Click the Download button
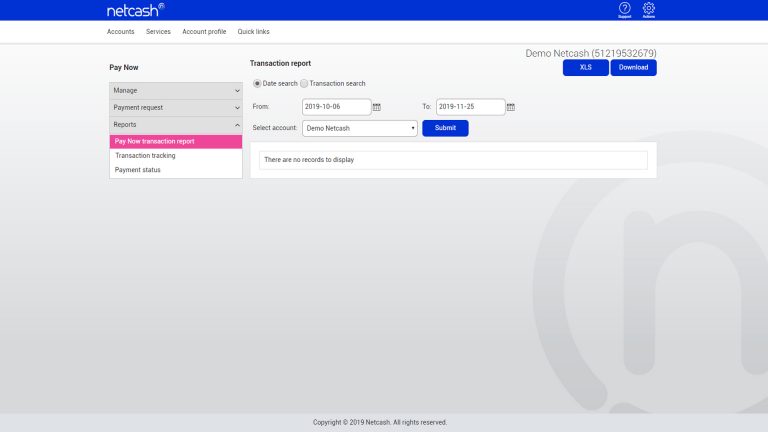This screenshot has width=768, height=432. click(x=633, y=68)
